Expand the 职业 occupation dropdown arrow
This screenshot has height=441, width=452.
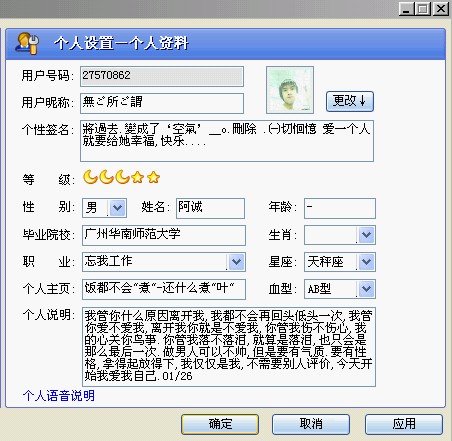(x=237, y=262)
